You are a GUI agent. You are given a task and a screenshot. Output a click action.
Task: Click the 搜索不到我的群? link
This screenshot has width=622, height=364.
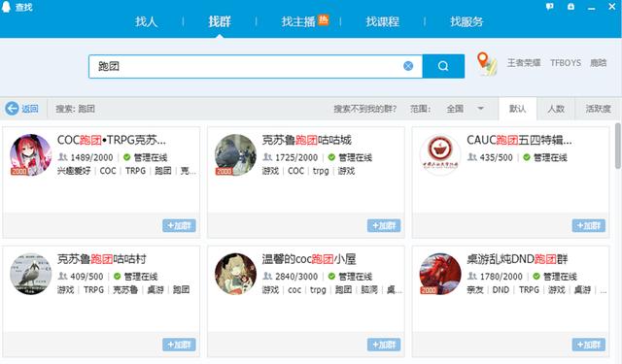365,109
